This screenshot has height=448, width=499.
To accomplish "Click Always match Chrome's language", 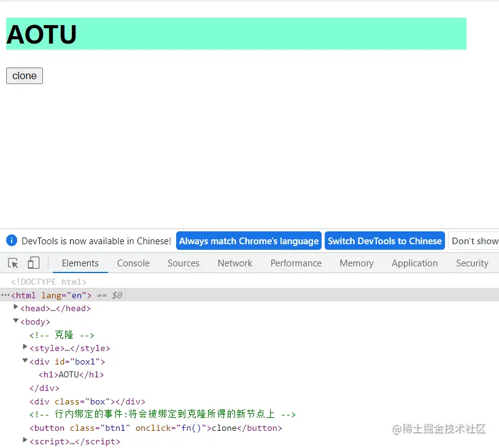I will pos(249,241).
